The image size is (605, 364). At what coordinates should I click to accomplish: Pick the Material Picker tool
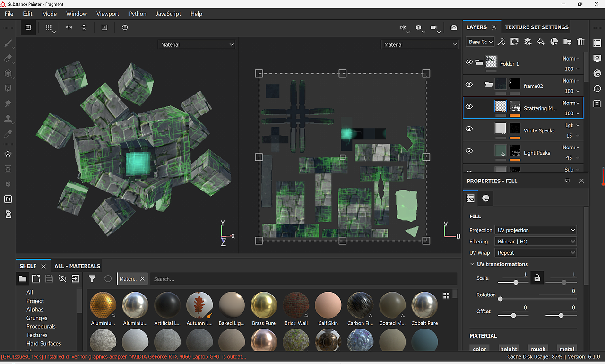point(9,135)
